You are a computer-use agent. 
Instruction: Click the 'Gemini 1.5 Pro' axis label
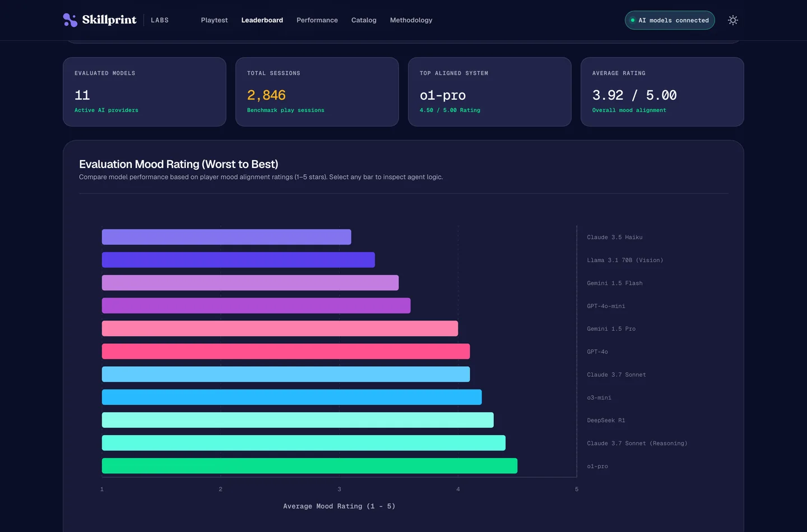tap(611, 329)
